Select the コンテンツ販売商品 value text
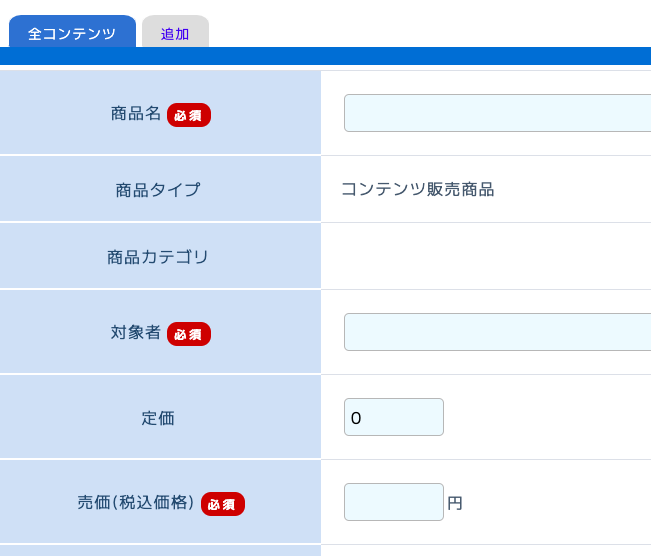 [x=417, y=189]
